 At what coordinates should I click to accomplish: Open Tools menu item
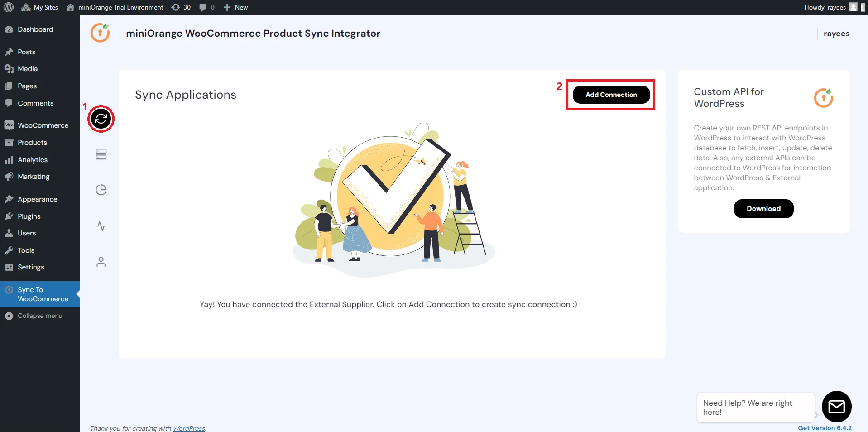[x=40, y=250]
